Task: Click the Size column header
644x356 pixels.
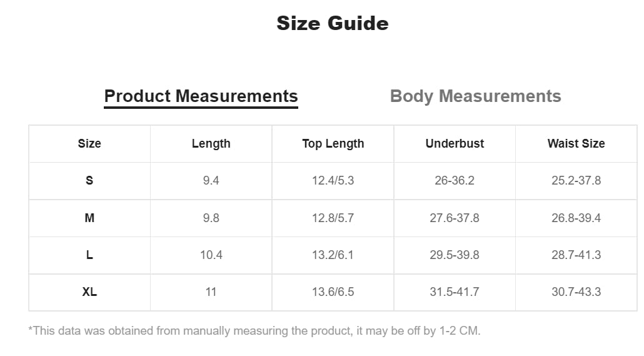Action: (89, 143)
